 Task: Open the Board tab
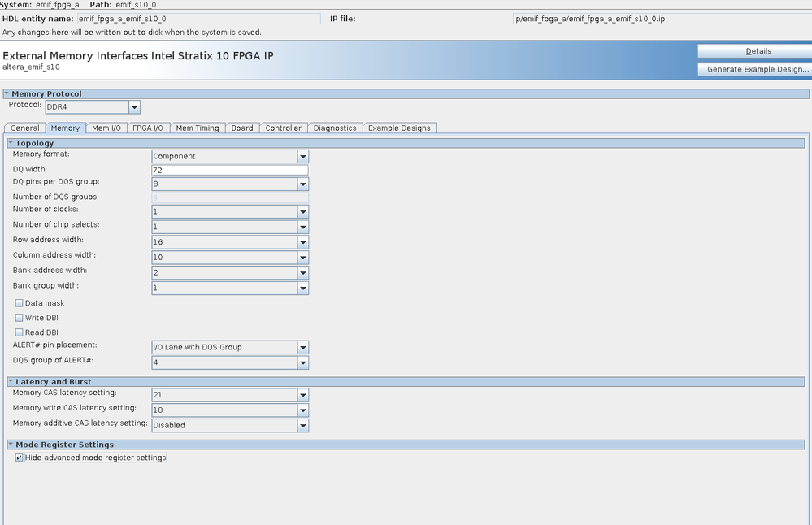(x=242, y=128)
